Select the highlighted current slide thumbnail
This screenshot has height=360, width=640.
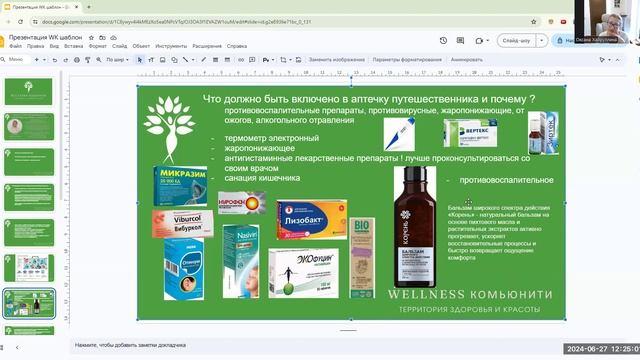(29, 303)
